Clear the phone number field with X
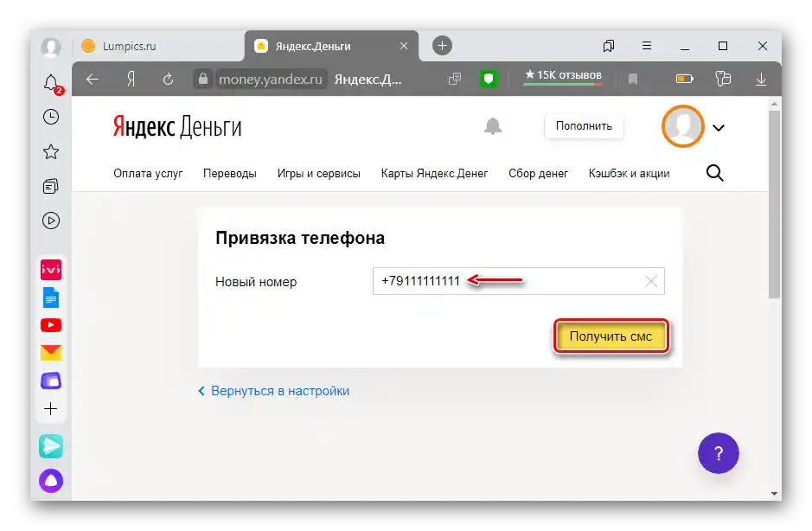 pyautogui.click(x=651, y=281)
